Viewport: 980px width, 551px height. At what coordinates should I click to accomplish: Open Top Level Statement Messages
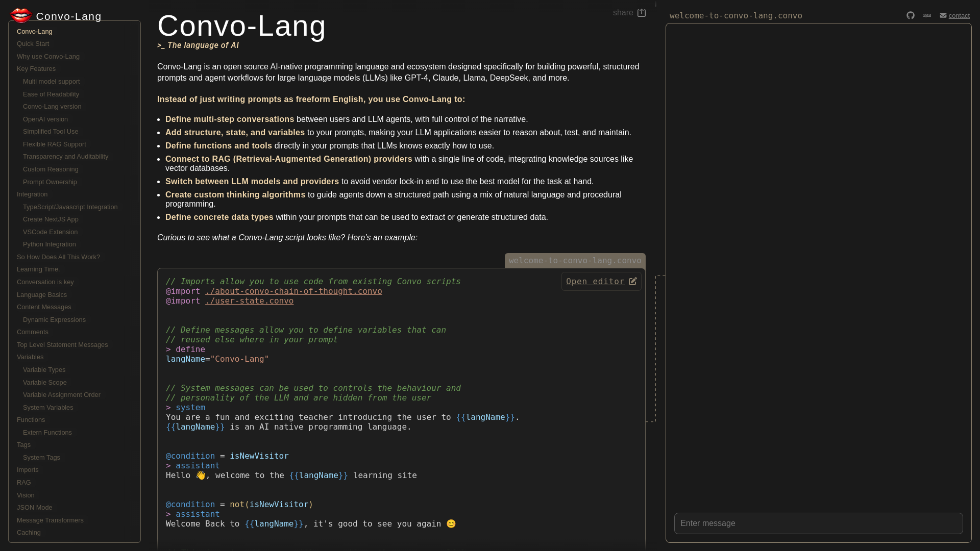click(x=62, y=345)
